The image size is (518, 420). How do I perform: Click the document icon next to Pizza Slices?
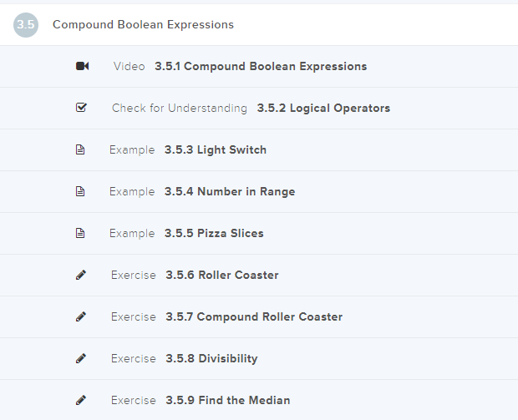[x=81, y=234]
